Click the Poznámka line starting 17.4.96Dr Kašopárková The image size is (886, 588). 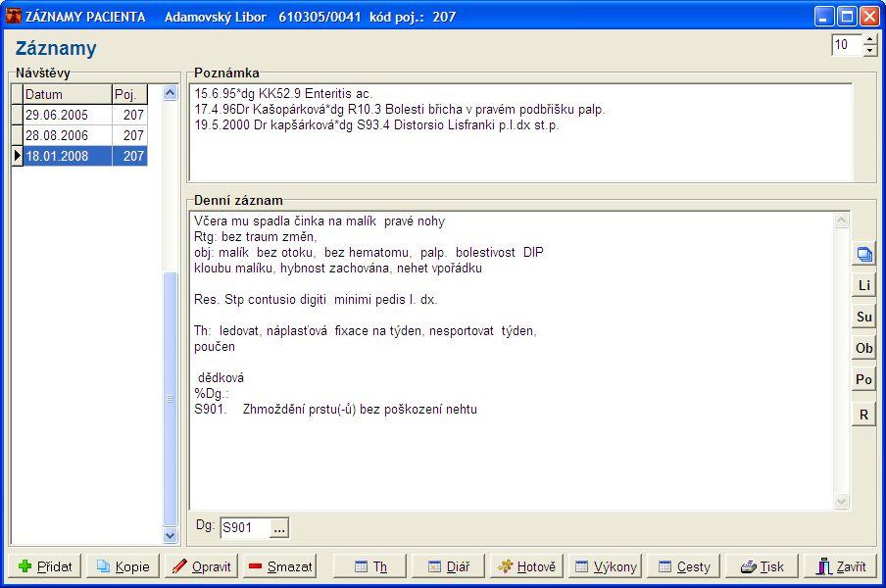(400, 110)
